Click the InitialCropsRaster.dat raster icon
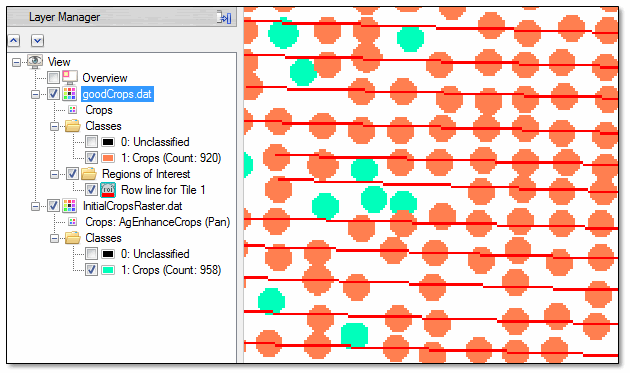 pyautogui.click(x=70, y=206)
